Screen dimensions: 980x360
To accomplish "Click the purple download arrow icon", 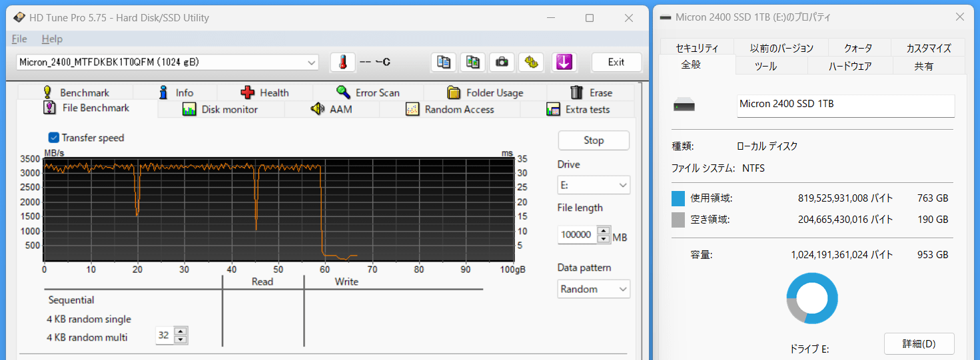I will click(564, 62).
